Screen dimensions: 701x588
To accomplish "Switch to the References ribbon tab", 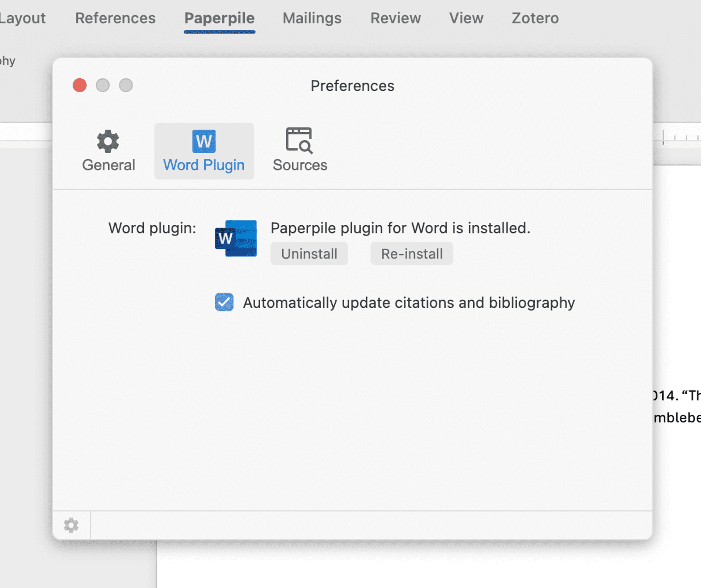I will point(115,18).
